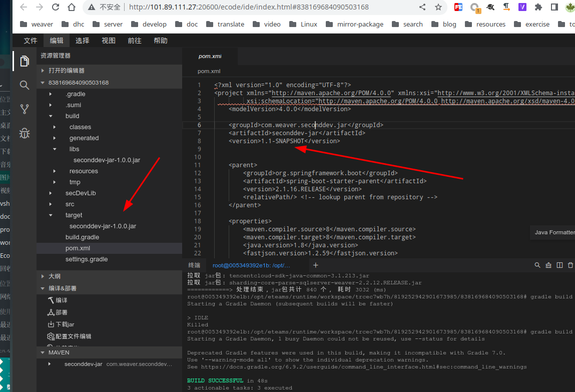Open the 选择 menu
Viewport: 575px width, 392px height.
(82, 41)
